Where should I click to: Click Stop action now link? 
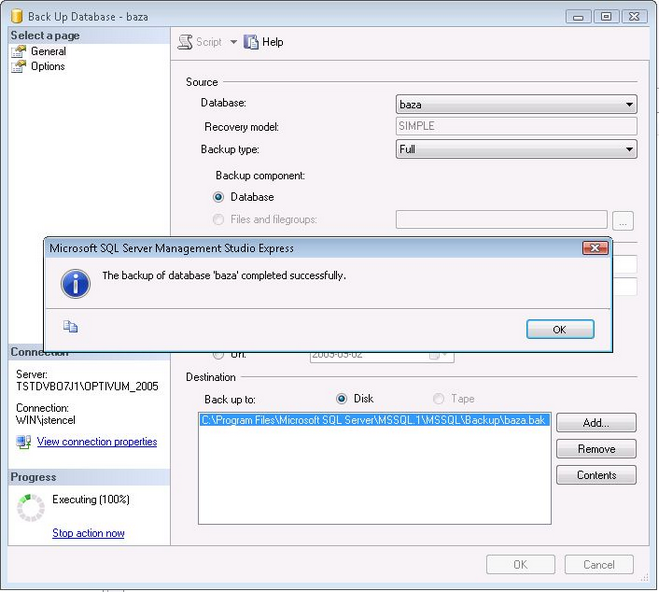88,533
